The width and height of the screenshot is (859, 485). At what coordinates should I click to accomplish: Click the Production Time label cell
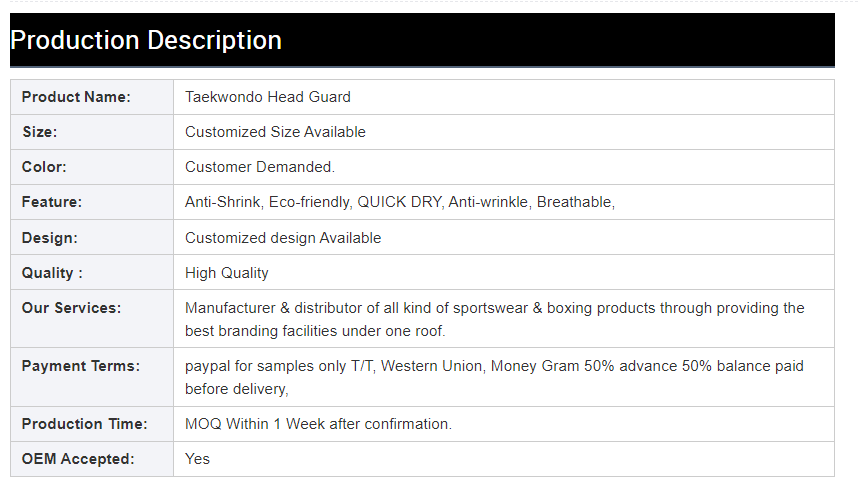point(84,424)
